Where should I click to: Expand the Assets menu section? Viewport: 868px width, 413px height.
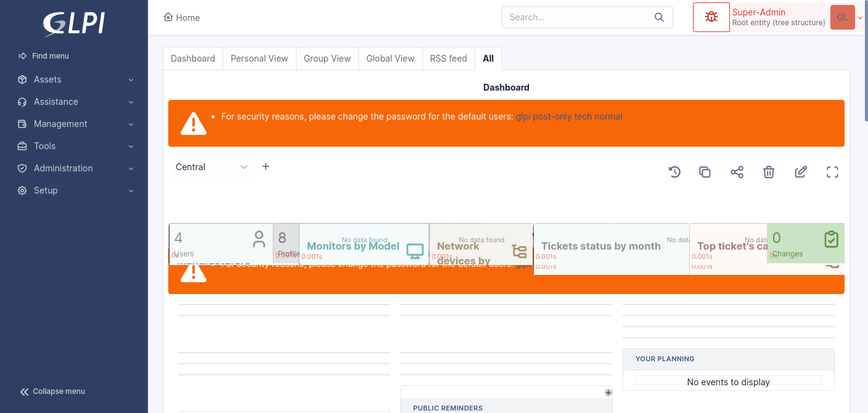[74, 80]
